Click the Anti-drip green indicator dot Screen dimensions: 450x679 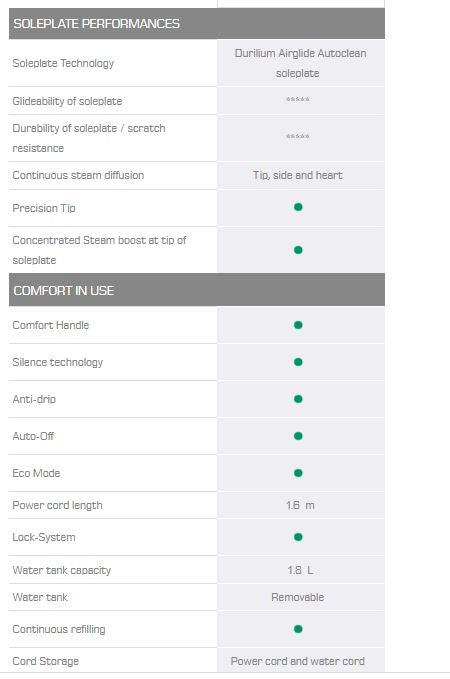pyautogui.click(x=298, y=399)
